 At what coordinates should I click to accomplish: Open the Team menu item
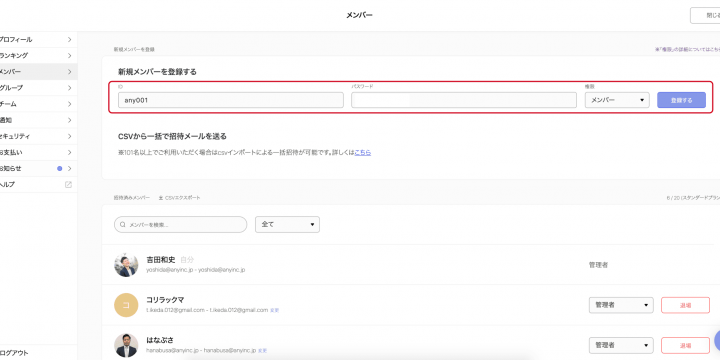tap(38, 104)
